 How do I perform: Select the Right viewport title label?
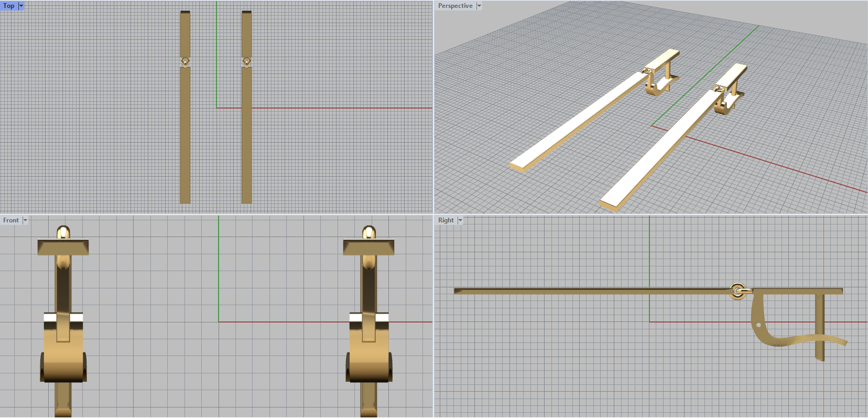coord(445,220)
